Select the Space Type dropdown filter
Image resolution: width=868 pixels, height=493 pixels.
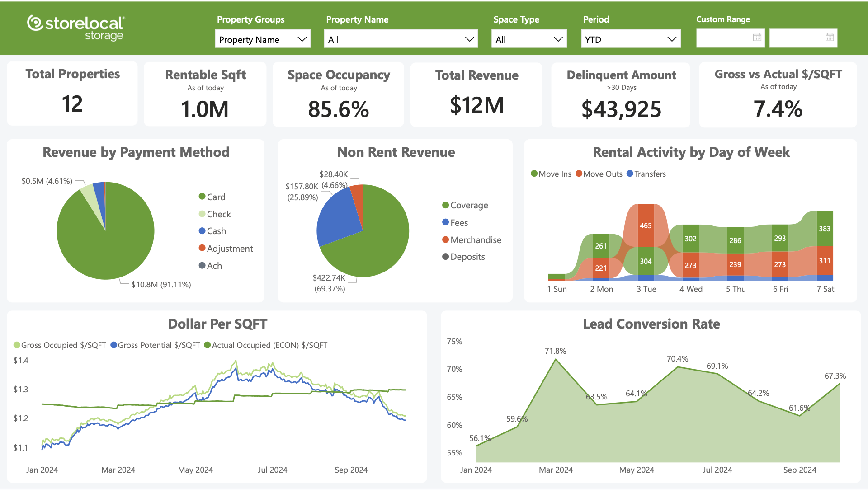[x=528, y=39]
